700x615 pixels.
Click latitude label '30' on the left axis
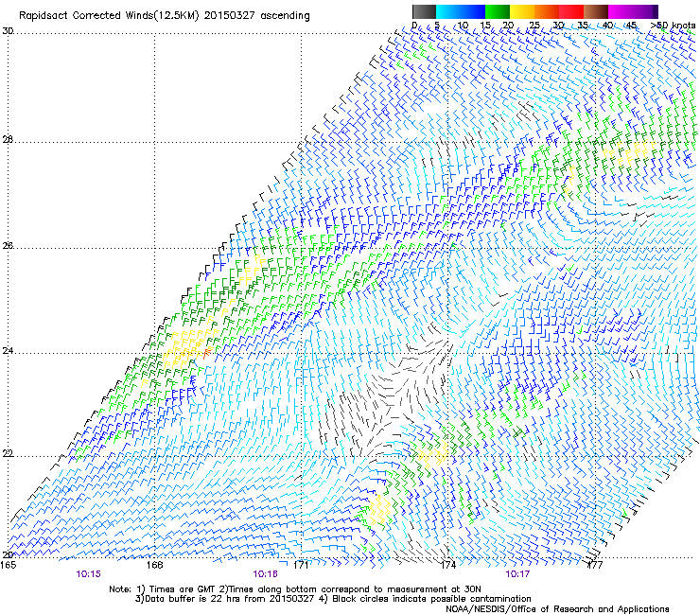tap(8, 31)
